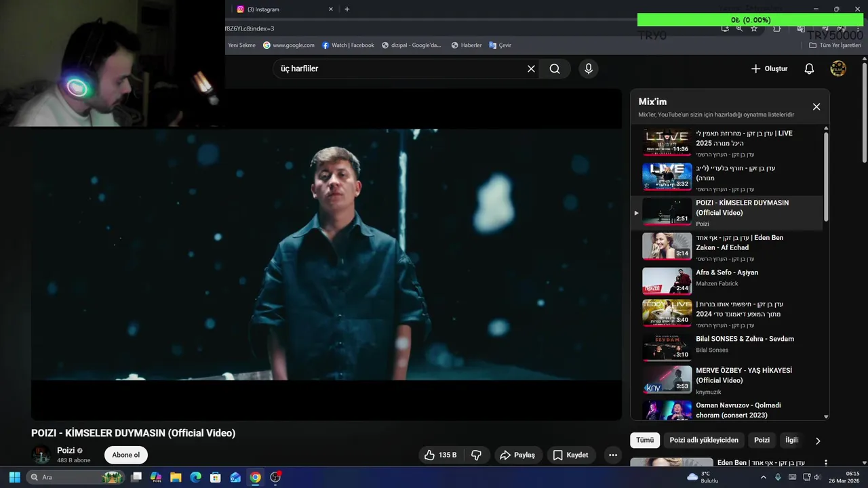Open YouTube notifications bell
Screen dimensions: 868x488
809,68
